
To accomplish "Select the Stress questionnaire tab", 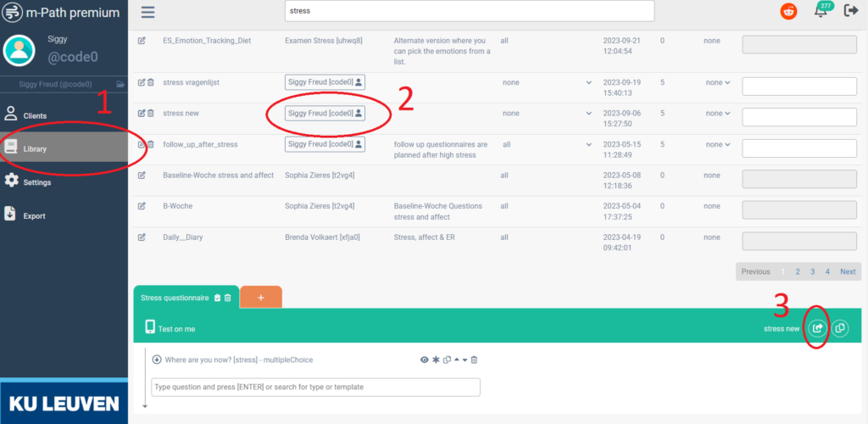I will click(174, 298).
